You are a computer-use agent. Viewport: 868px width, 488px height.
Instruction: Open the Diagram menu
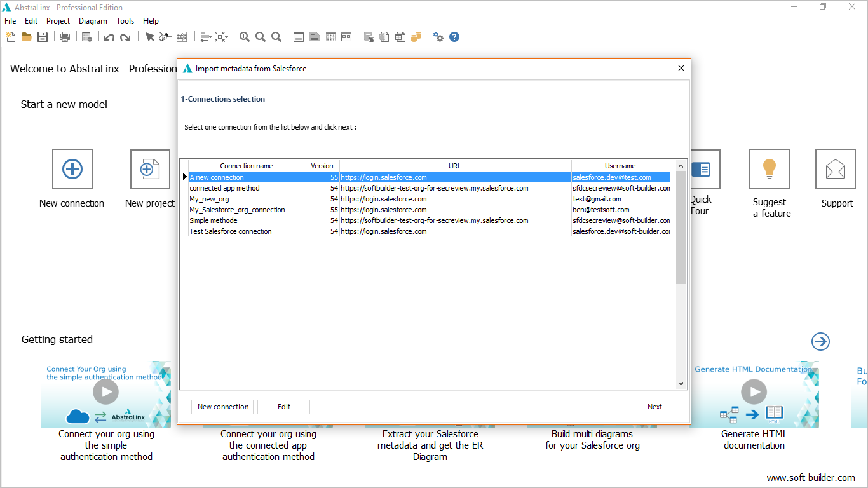[93, 20]
